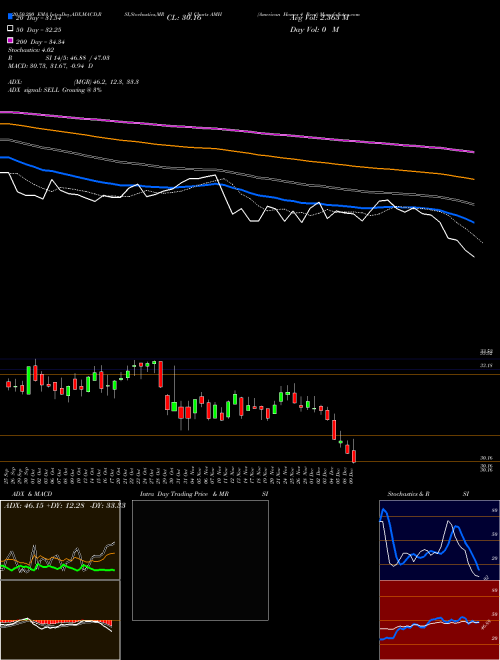This screenshot has height=660, width=500.
Task: Click the 32.18 price axis label
Action: pyautogui.click(x=487, y=366)
